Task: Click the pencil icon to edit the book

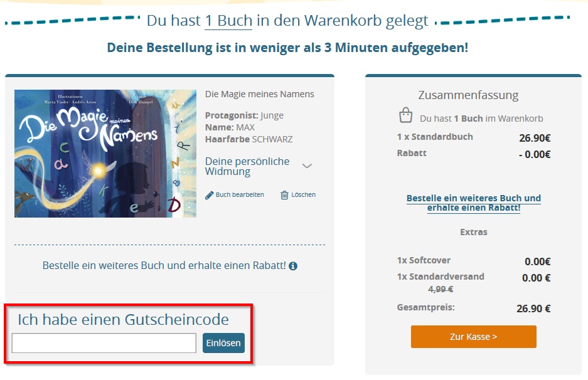Action: (x=209, y=195)
